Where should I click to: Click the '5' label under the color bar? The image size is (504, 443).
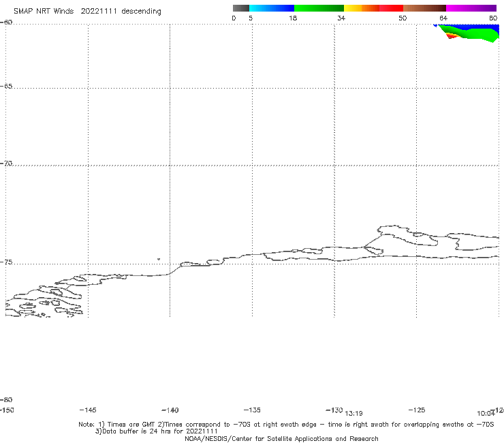click(251, 18)
